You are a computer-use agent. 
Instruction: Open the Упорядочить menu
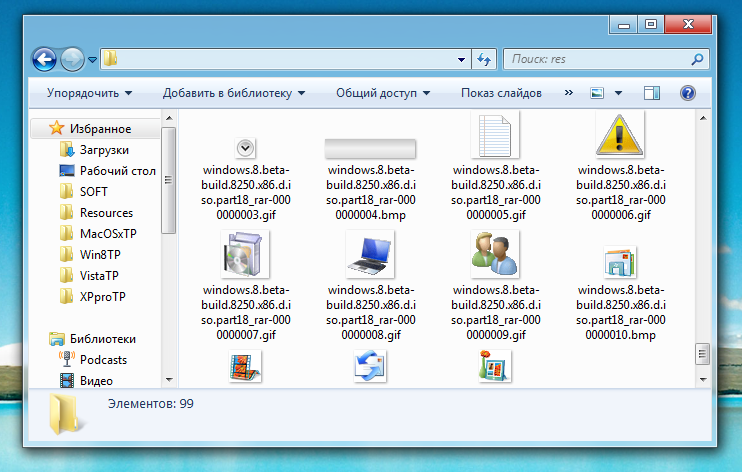pyautogui.click(x=89, y=93)
